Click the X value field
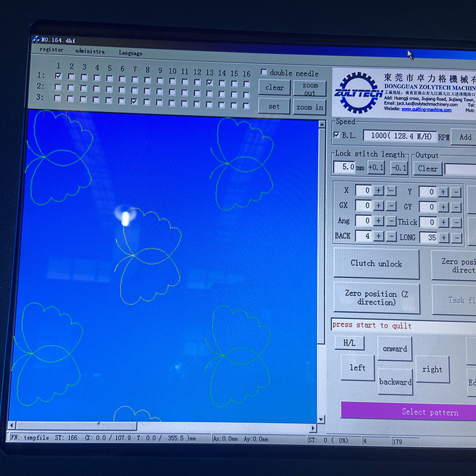476x476 pixels. (x=364, y=190)
